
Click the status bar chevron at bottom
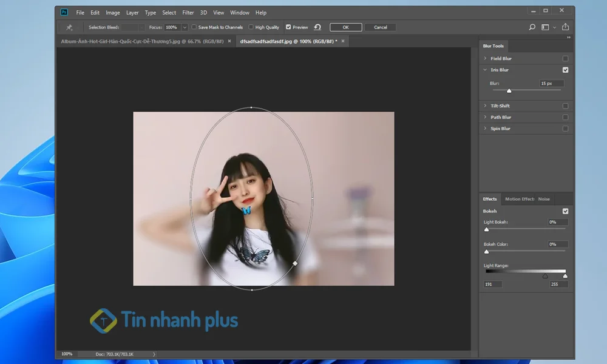153,354
